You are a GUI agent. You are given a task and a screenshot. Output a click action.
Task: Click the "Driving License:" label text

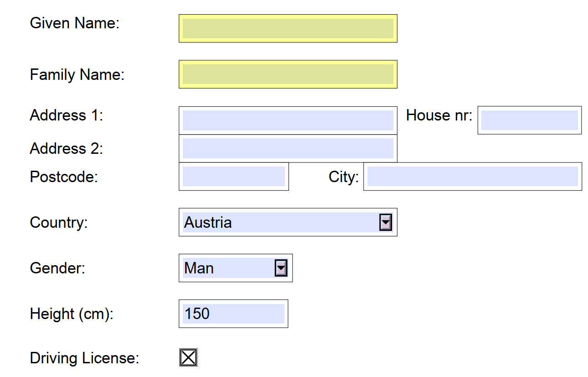point(84,358)
